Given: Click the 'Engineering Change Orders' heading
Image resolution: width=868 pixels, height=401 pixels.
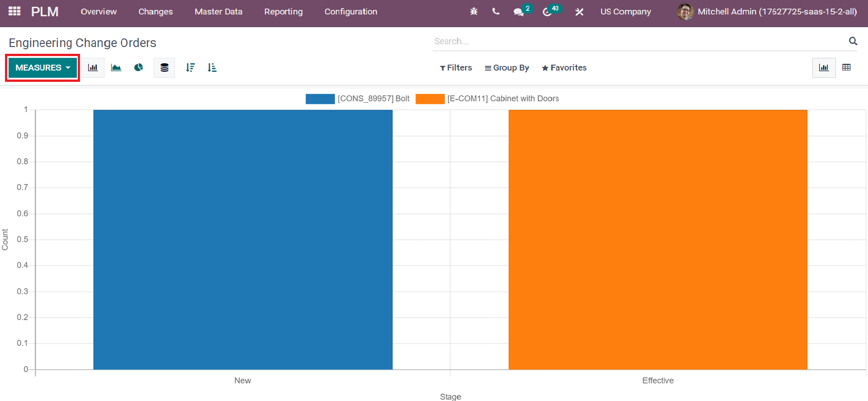Looking at the screenshot, I should tap(83, 42).
